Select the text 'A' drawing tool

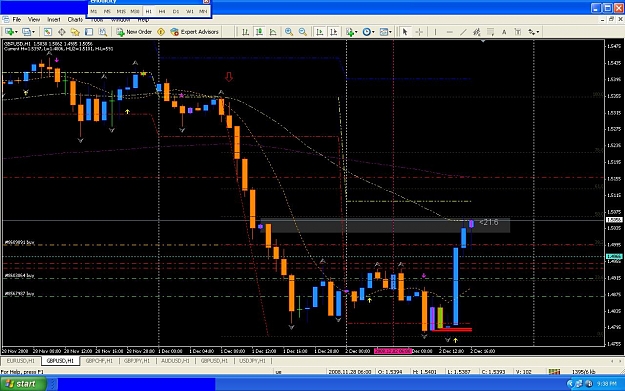(504, 32)
